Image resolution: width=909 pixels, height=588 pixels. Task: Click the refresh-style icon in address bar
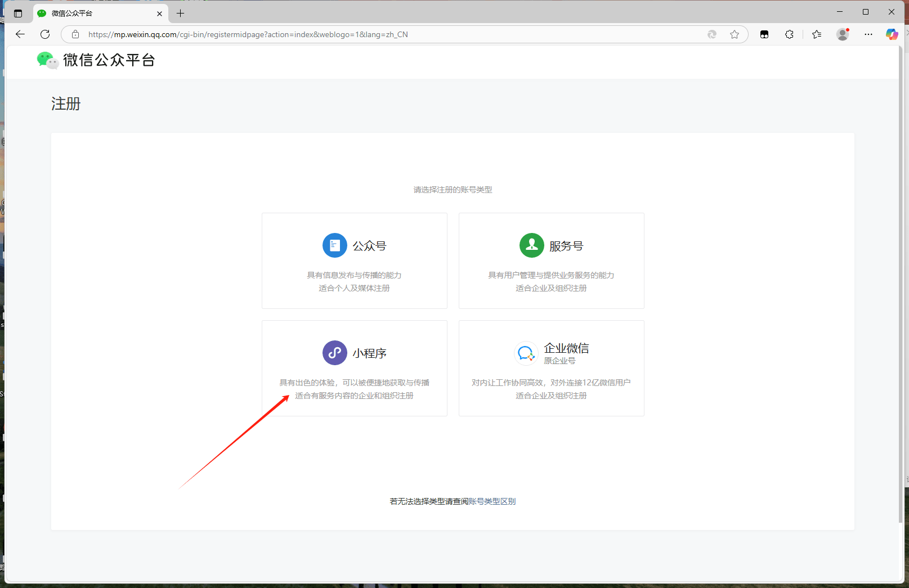pos(712,34)
